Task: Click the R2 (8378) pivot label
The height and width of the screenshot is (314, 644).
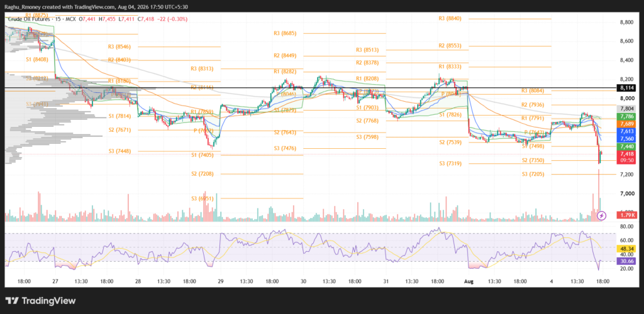Action: point(368,62)
